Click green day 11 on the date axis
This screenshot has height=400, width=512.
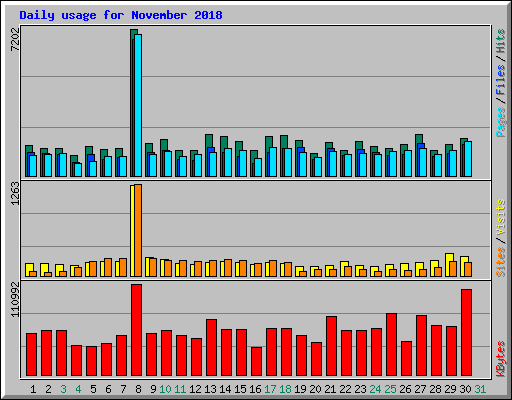180,389
